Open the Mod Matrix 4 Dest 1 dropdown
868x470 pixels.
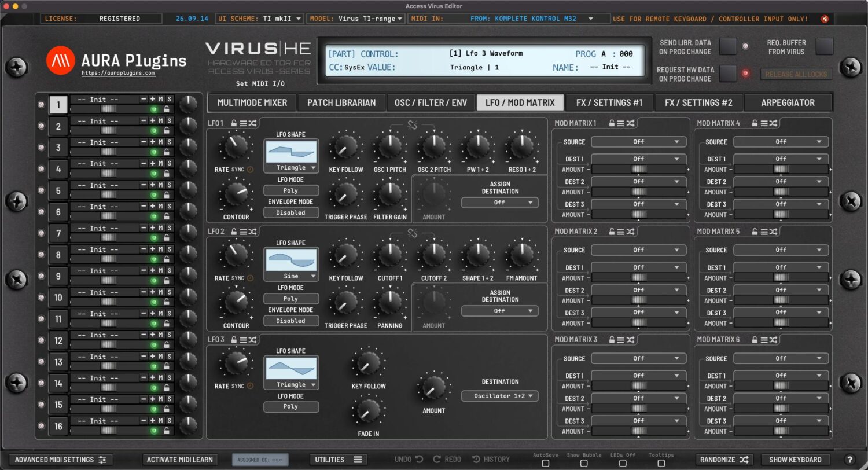(x=781, y=159)
